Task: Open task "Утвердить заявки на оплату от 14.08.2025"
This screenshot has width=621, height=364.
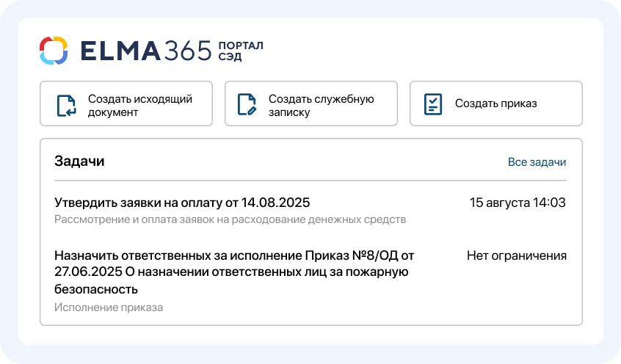Action: coord(182,203)
